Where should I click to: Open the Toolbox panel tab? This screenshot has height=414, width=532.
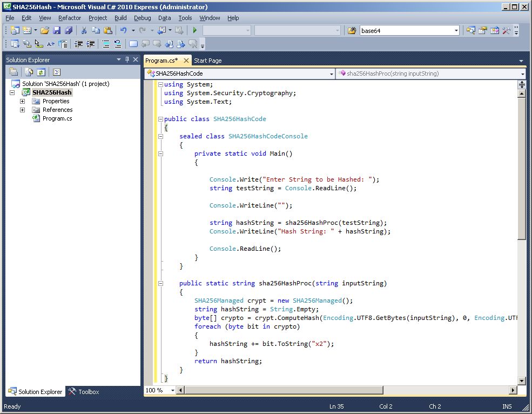pos(84,392)
